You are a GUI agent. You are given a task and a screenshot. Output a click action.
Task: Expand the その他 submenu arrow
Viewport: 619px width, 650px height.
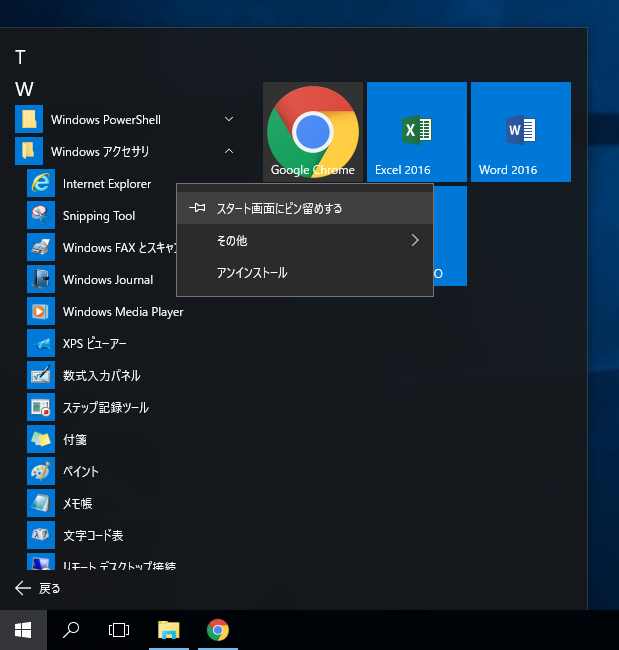[x=415, y=241]
